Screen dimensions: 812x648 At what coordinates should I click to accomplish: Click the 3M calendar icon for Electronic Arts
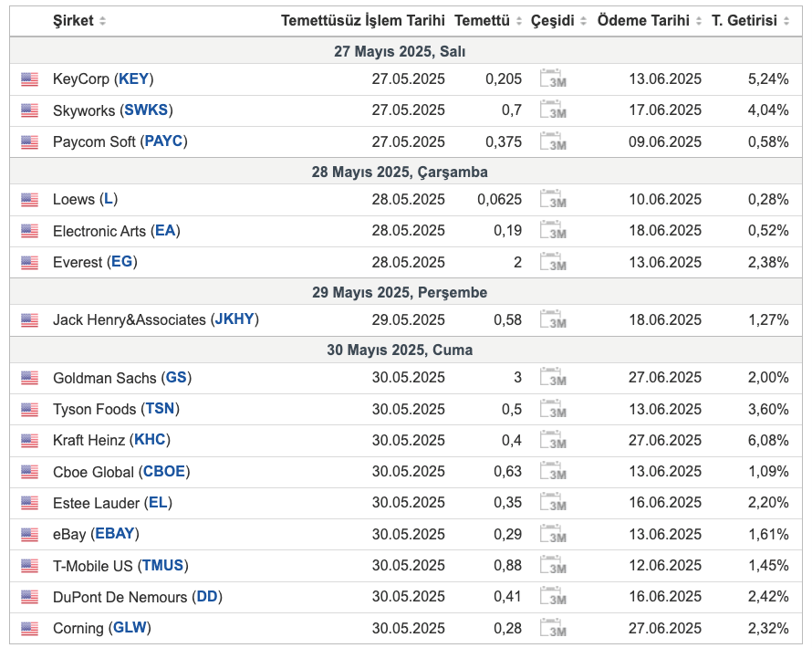pos(553,230)
